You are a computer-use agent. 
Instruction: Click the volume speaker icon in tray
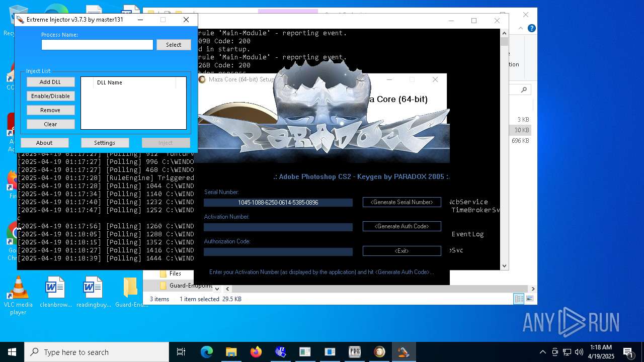[579, 352]
